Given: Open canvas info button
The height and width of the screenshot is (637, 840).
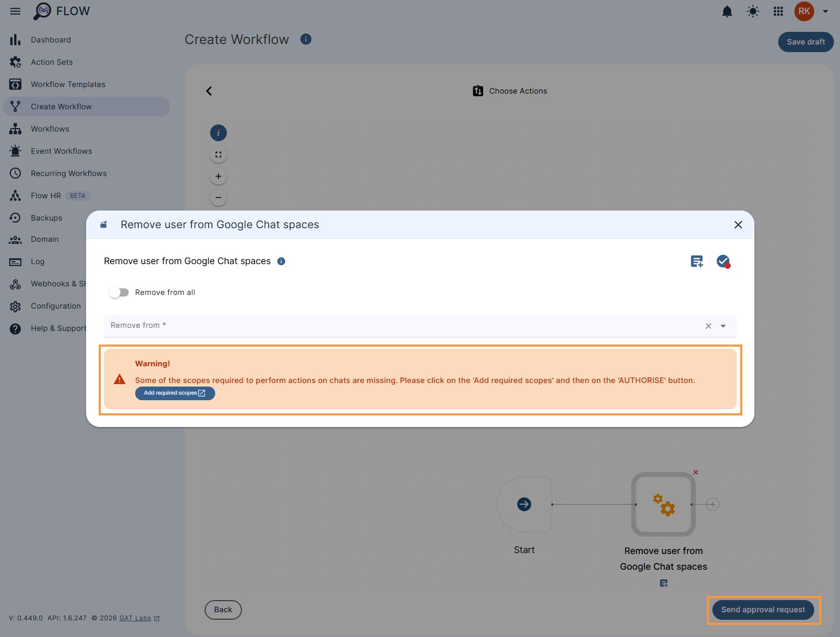Looking at the screenshot, I should point(218,133).
